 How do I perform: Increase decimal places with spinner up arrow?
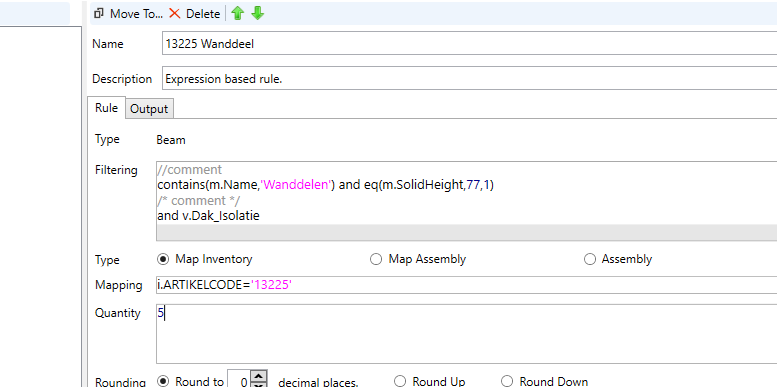click(259, 375)
